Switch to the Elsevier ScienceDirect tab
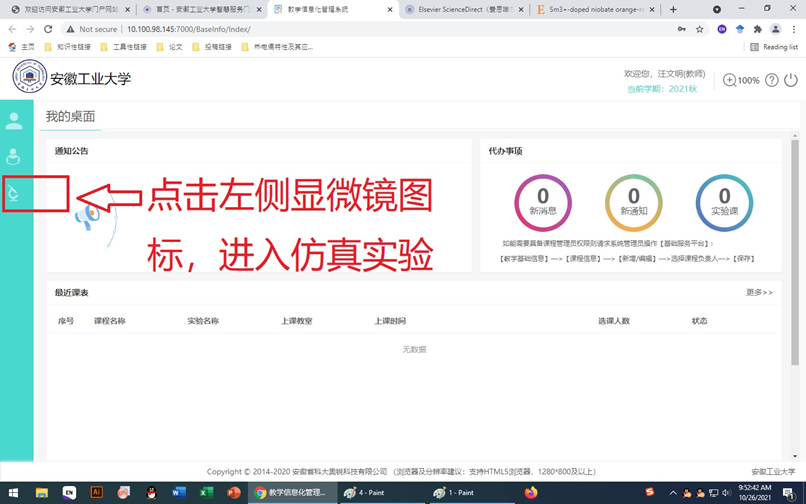The image size is (806, 504). point(464,9)
